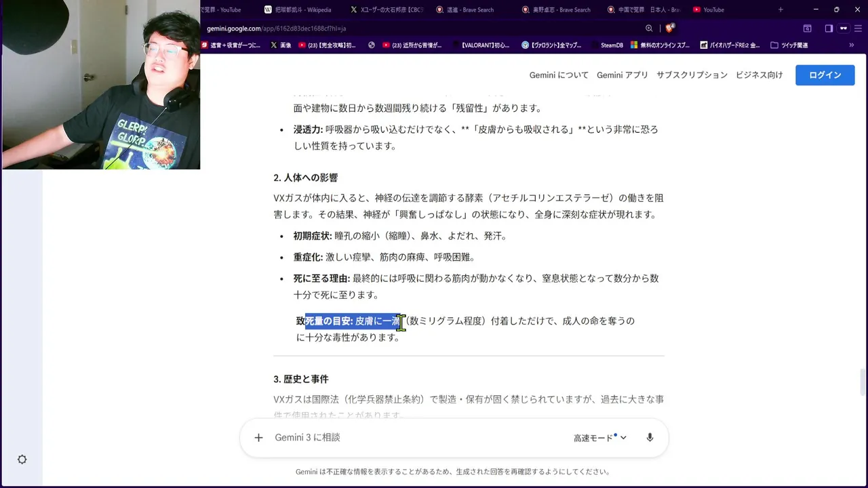868x488 pixels.
Task: Open the 遠害＋吸害が一つに bookmark
Action: point(231,45)
